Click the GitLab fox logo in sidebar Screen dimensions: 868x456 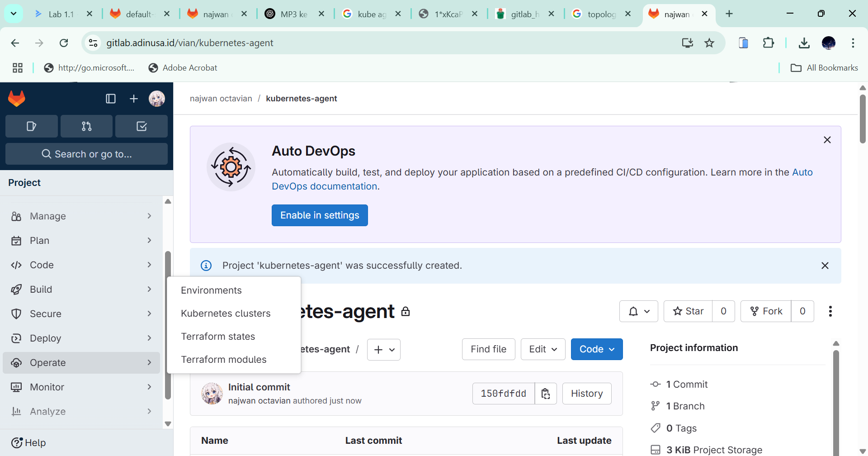point(17,99)
